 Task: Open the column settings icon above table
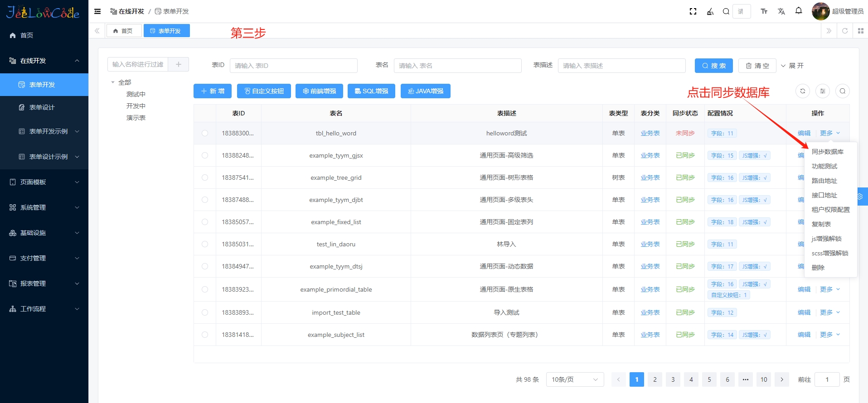click(822, 91)
